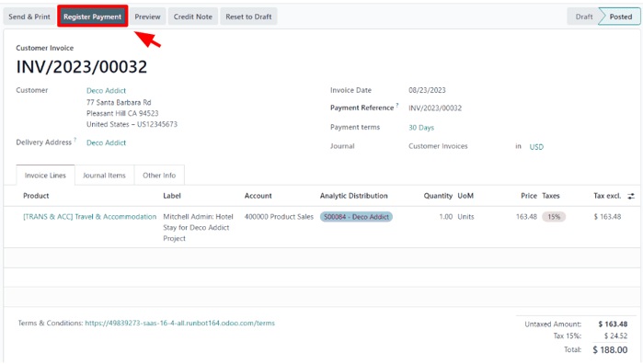
Task: Open Deco Addict delivery address link
Action: (x=106, y=142)
